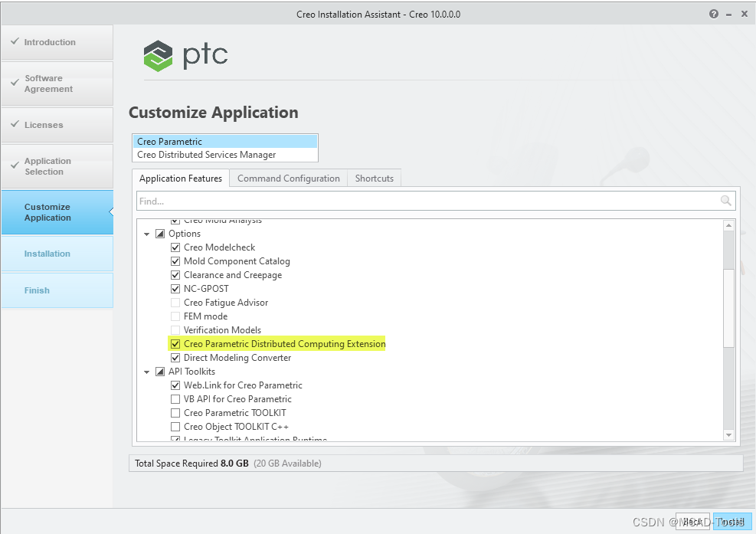Select Creo Parametric in application list
Screen dimensions: 756x534
tap(225, 141)
